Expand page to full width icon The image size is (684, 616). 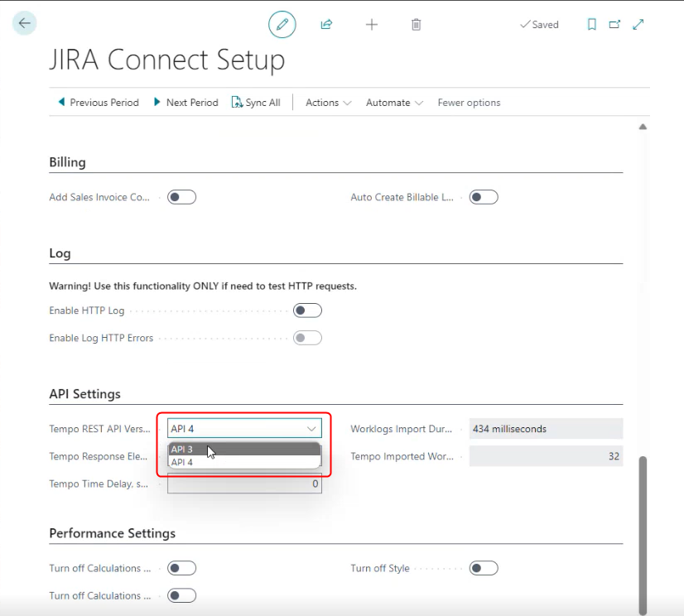tap(638, 25)
